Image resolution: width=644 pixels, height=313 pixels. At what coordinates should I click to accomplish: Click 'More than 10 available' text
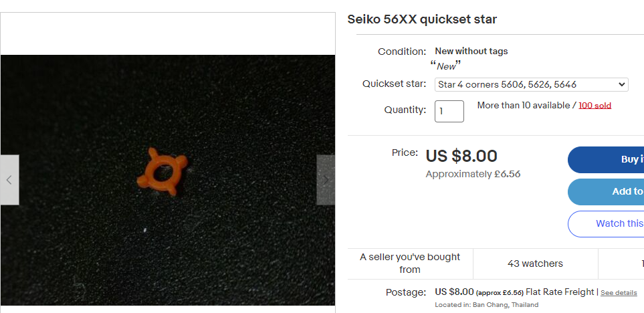click(522, 106)
